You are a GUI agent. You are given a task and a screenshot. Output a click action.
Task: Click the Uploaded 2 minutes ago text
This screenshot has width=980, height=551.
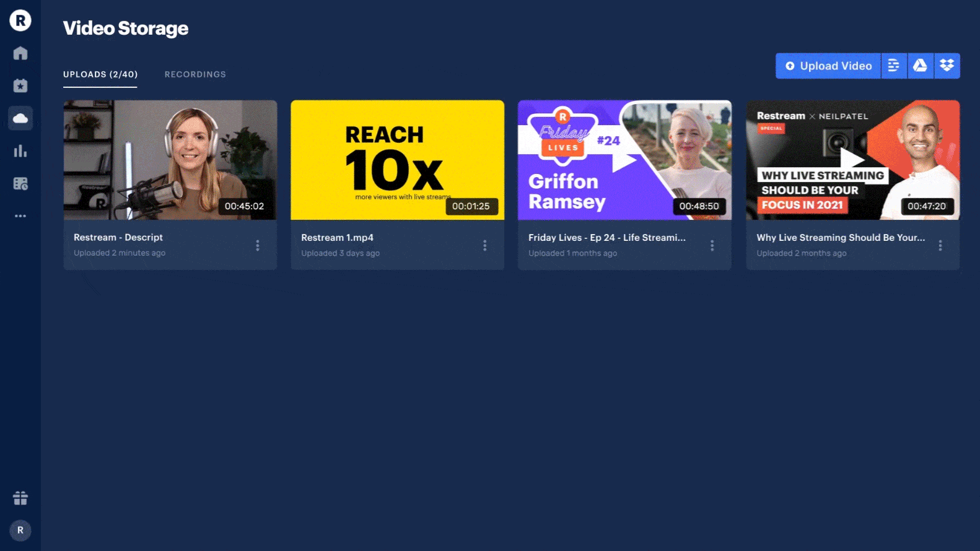pos(120,253)
